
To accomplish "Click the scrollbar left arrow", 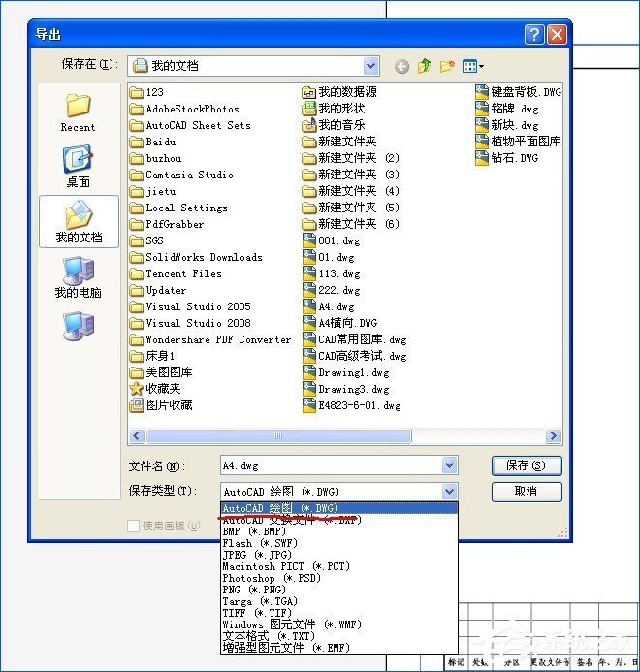I will pos(137,435).
